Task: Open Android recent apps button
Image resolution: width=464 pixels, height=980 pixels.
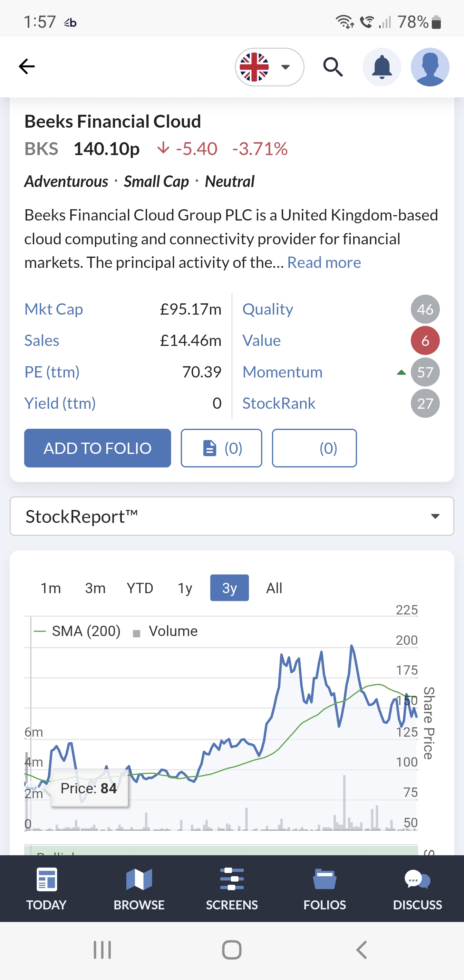Action: pos(102,950)
